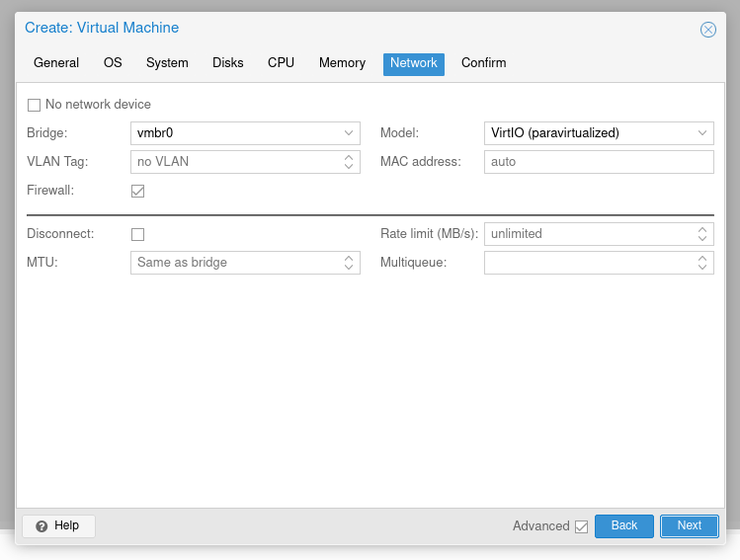The image size is (740, 560).
Task: Toggle the Firewall checkbox
Action: tap(137, 191)
